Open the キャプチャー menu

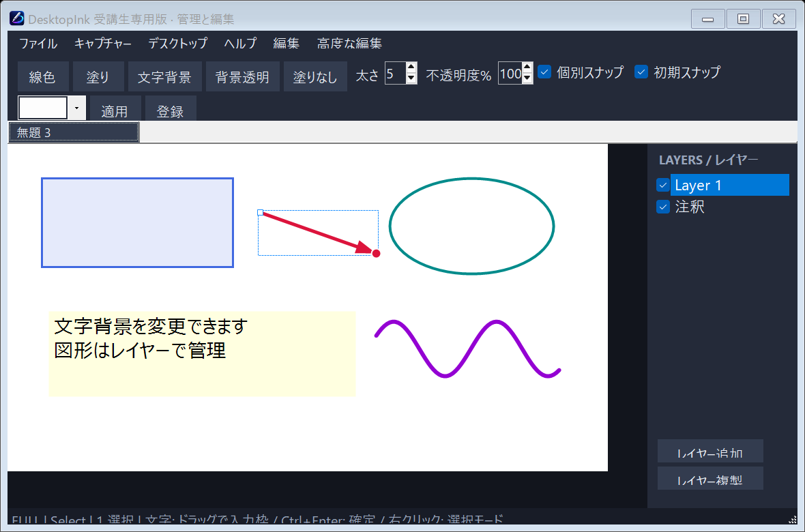click(x=103, y=44)
